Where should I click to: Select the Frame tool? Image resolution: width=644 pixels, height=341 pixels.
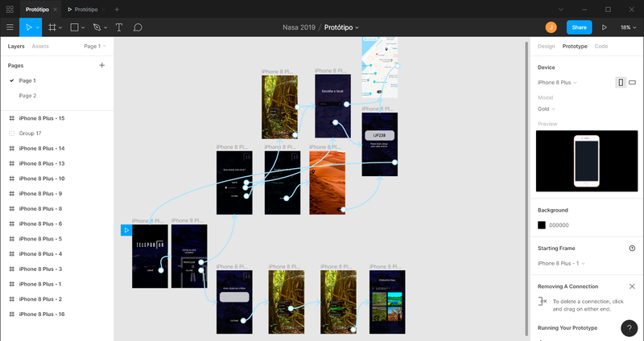52,27
